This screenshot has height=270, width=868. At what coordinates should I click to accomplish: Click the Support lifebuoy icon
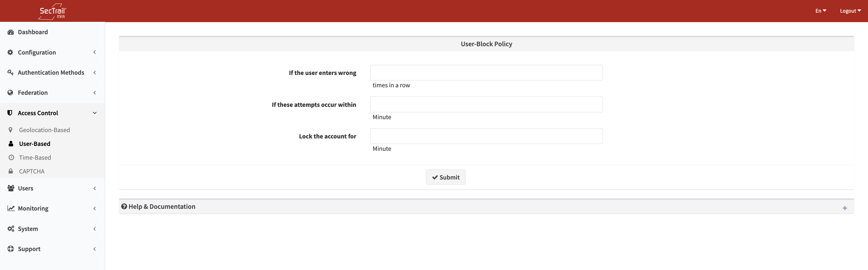11,249
